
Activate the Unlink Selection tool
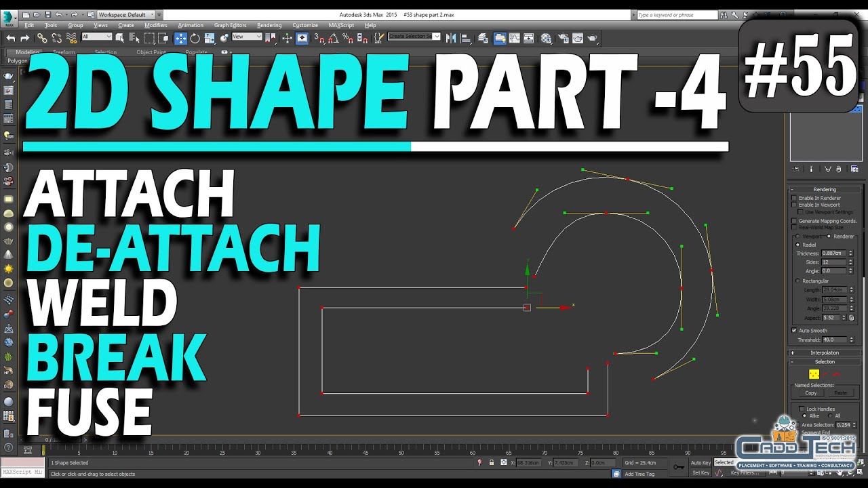[57, 39]
